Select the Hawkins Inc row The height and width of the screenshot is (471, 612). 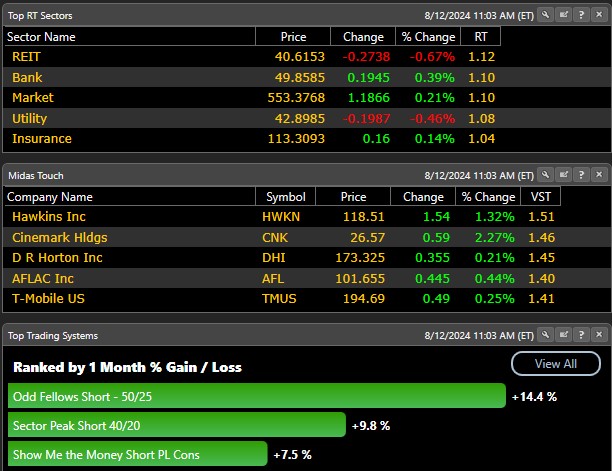[130, 216]
